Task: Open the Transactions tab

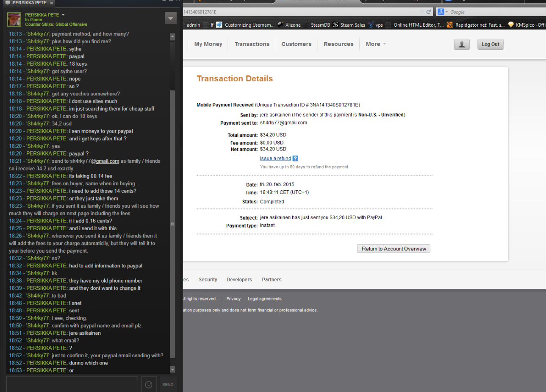Action: tap(252, 44)
